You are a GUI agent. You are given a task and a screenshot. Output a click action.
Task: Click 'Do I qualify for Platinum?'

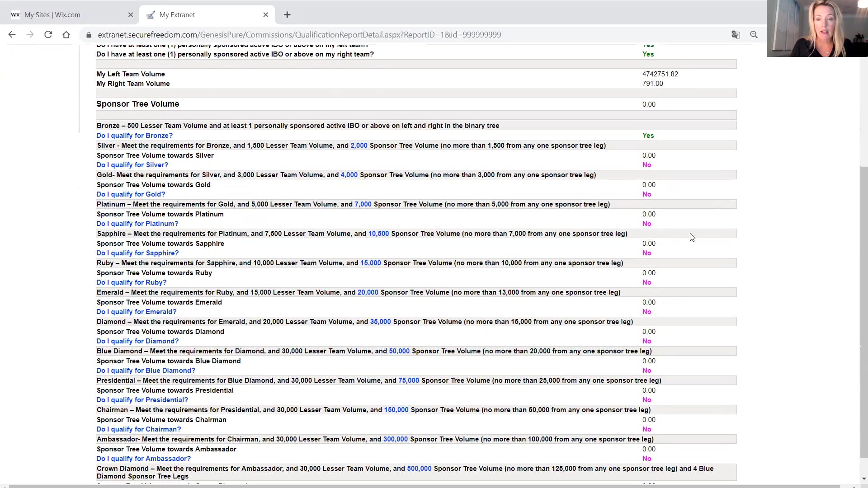(x=137, y=224)
